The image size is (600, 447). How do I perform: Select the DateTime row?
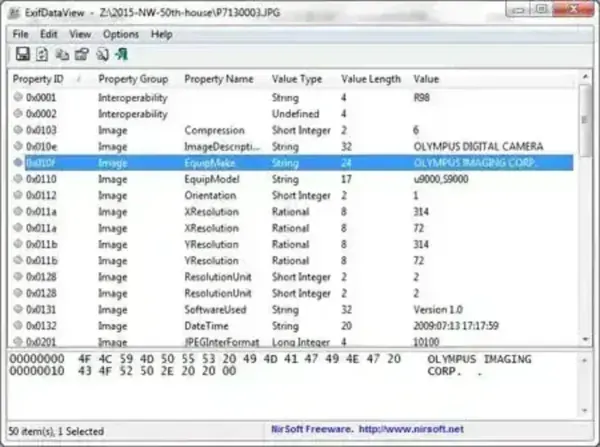pyautogui.click(x=293, y=326)
